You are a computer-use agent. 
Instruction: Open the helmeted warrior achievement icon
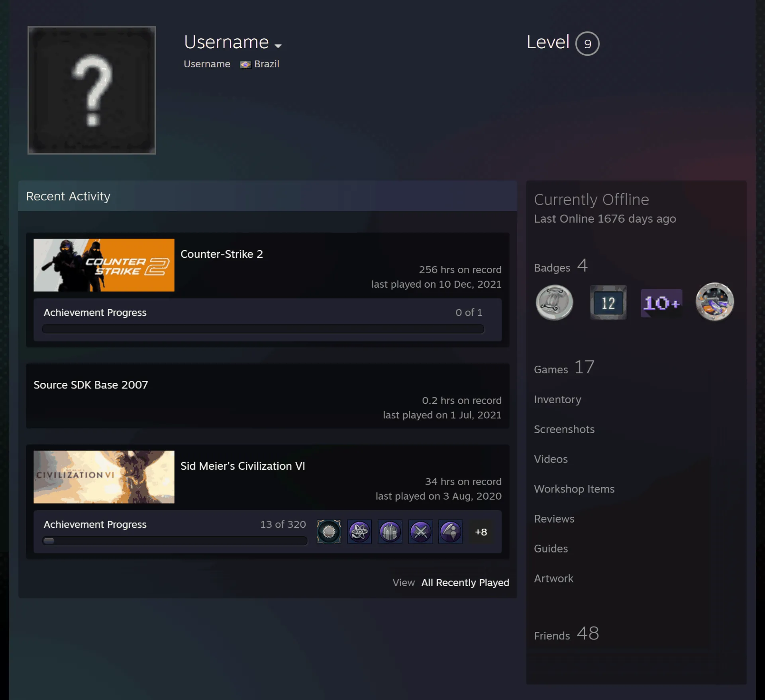coord(451,531)
